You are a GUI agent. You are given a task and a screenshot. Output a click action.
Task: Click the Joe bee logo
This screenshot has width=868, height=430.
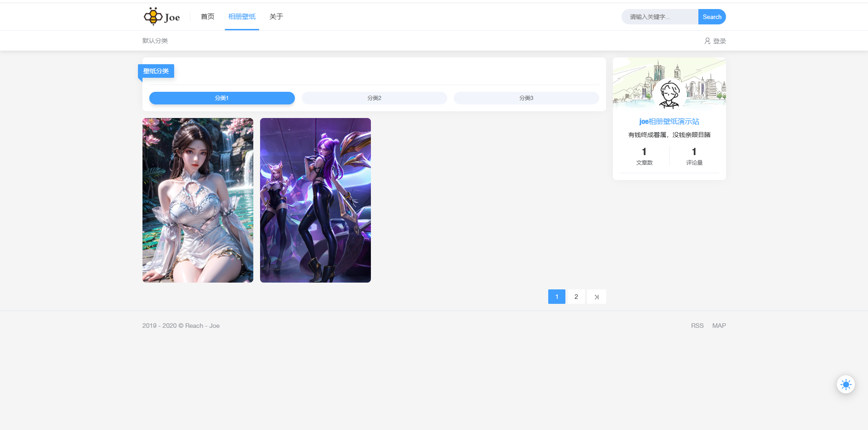[161, 17]
